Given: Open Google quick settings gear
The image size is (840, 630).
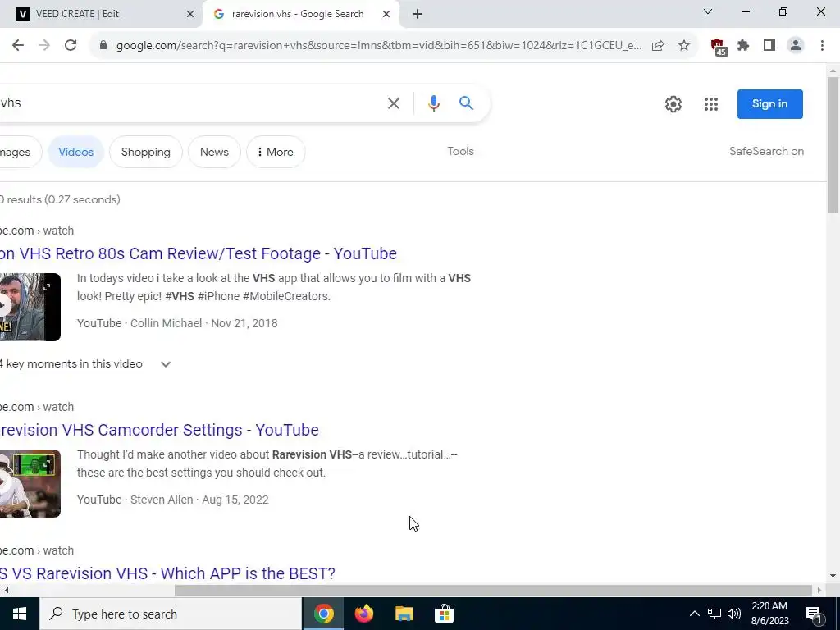Looking at the screenshot, I should click(x=673, y=104).
